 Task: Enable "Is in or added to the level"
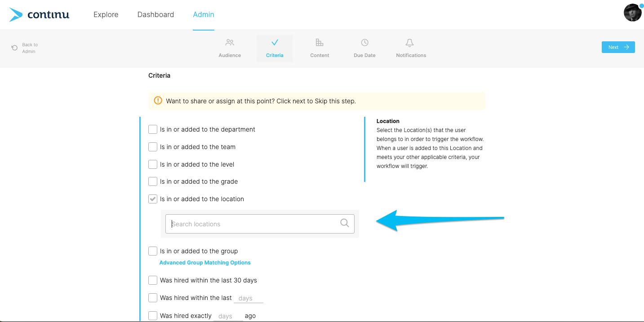click(153, 164)
